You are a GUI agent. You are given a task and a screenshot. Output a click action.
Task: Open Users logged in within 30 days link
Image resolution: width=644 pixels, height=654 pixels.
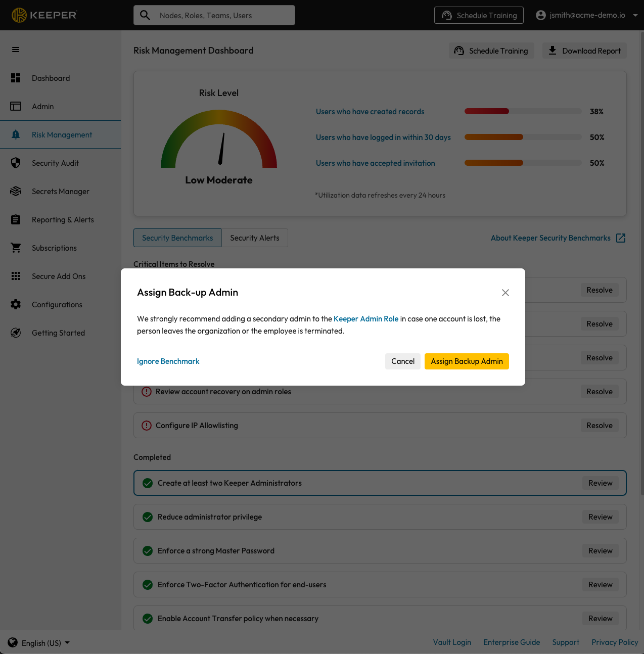(x=383, y=137)
